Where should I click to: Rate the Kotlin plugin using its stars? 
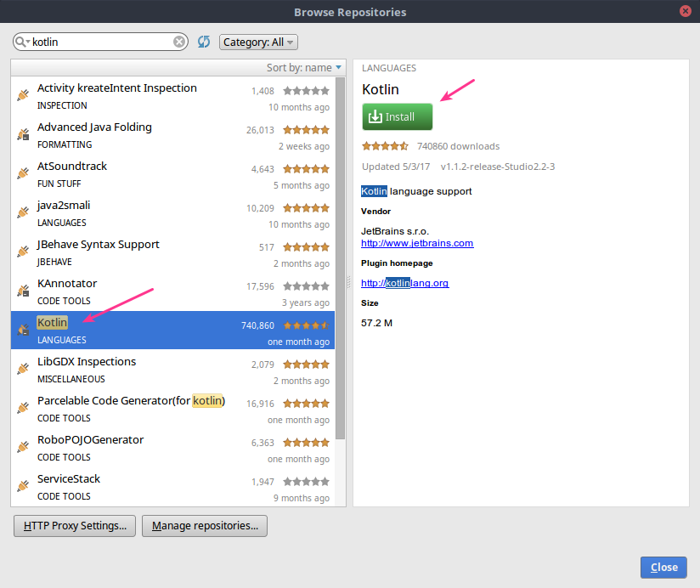point(384,145)
